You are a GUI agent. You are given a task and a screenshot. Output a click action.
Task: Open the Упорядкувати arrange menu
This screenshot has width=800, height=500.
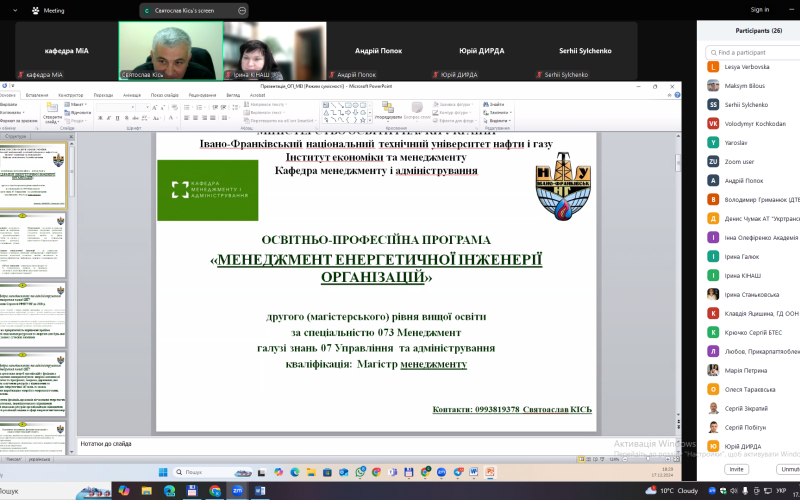tap(388, 111)
